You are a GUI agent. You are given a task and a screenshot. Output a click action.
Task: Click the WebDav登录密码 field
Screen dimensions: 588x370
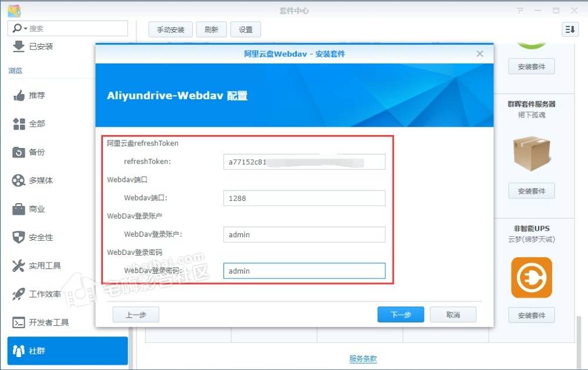click(x=304, y=271)
